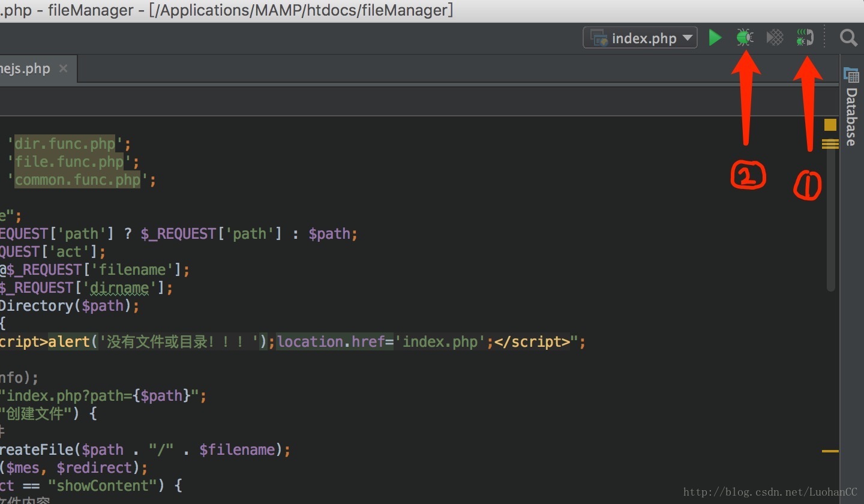Click ($mes, $redirect) arguments

(69, 467)
